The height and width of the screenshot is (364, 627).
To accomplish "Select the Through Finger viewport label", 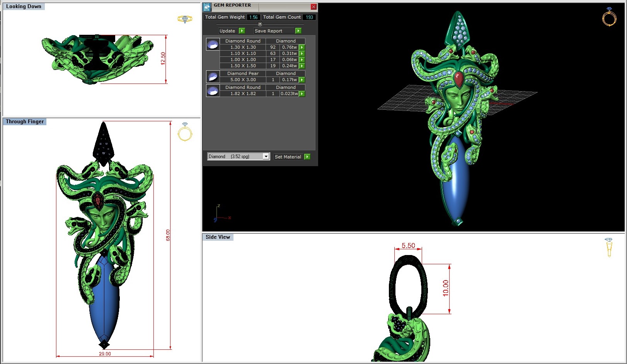I will [x=25, y=121].
